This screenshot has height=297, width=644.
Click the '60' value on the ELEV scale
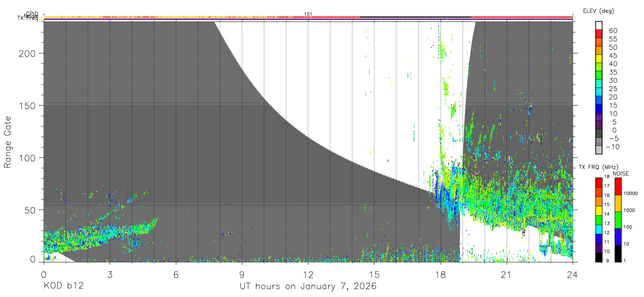point(613,31)
